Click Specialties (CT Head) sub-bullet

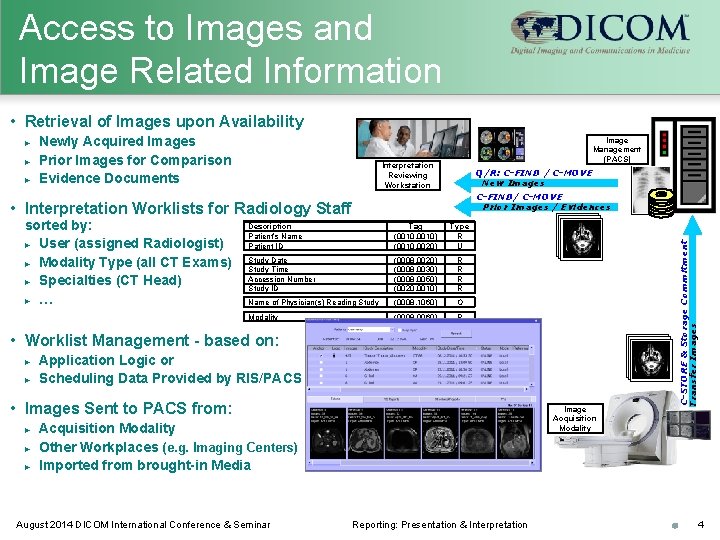(x=110, y=280)
